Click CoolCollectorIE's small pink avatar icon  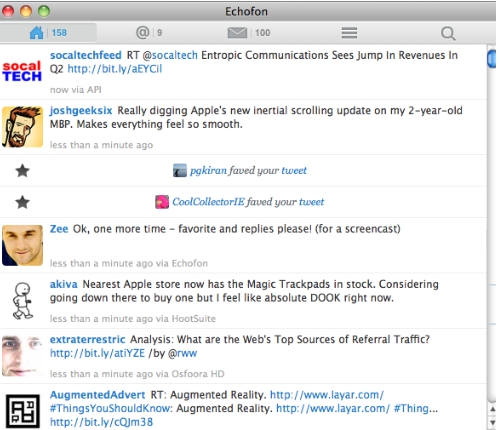162,202
